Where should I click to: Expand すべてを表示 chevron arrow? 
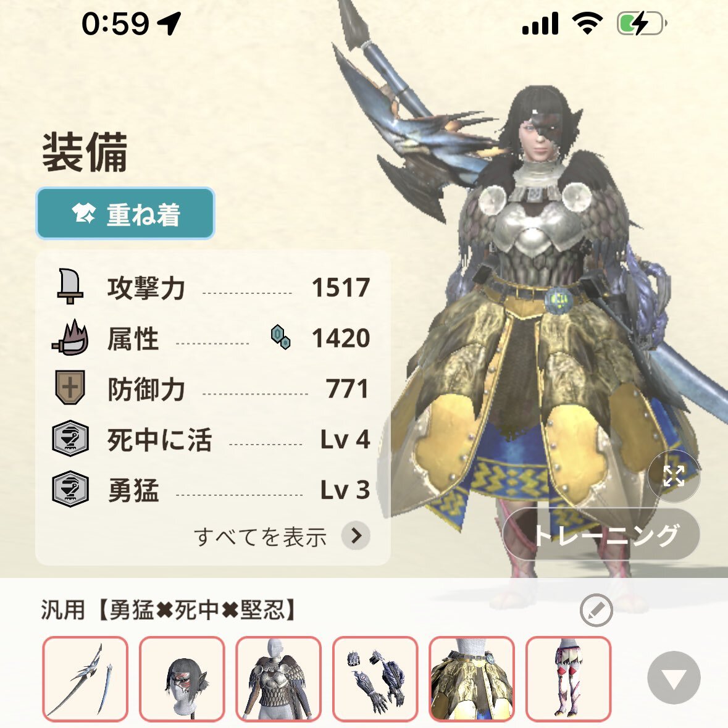(x=356, y=536)
